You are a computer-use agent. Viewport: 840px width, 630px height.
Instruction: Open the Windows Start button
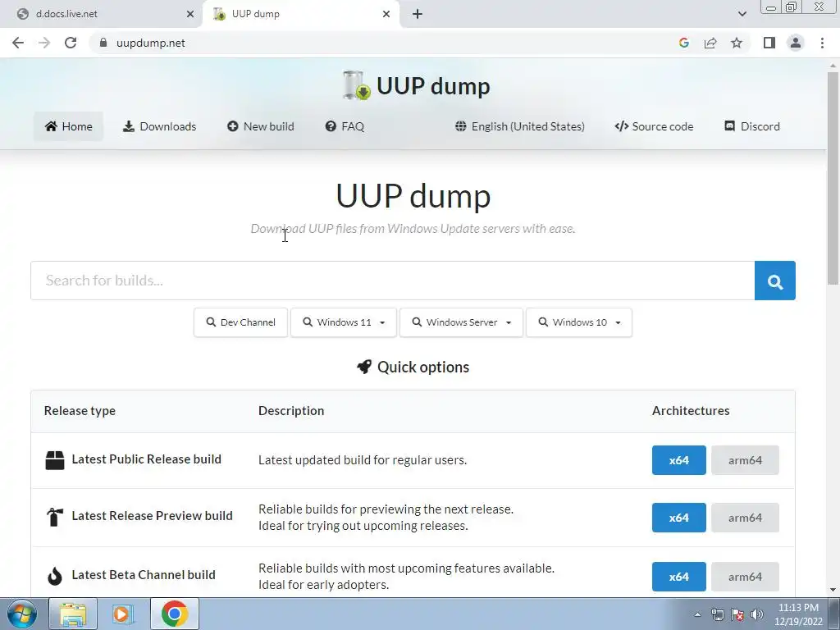coord(21,614)
